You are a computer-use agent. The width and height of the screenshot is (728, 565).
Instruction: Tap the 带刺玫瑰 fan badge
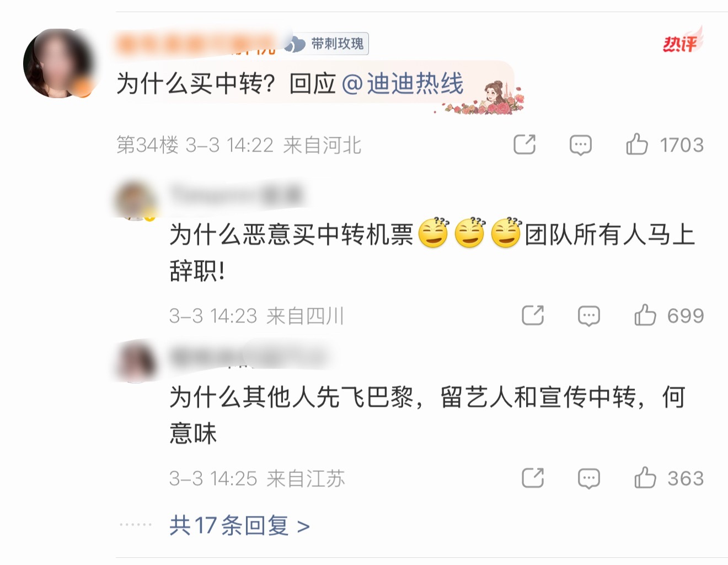326,44
